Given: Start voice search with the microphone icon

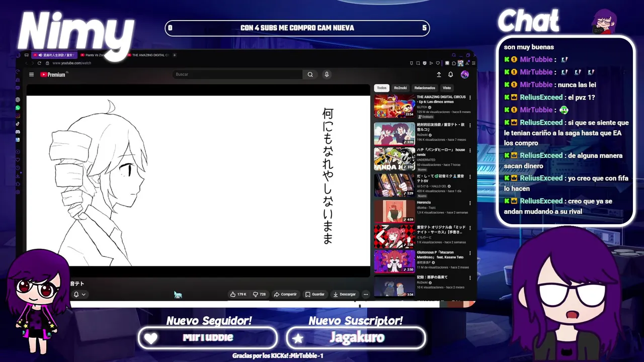Looking at the screenshot, I should click(x=327, y=74).
